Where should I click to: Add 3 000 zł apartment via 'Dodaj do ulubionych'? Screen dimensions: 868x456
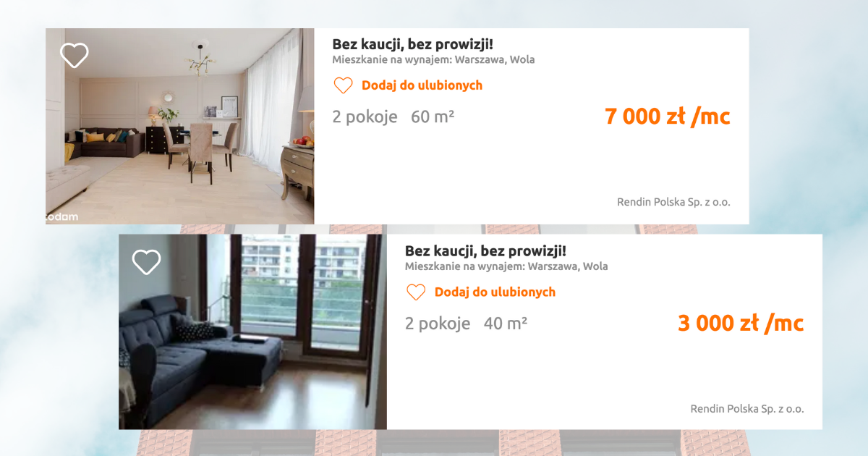click(x=495, y=292)
